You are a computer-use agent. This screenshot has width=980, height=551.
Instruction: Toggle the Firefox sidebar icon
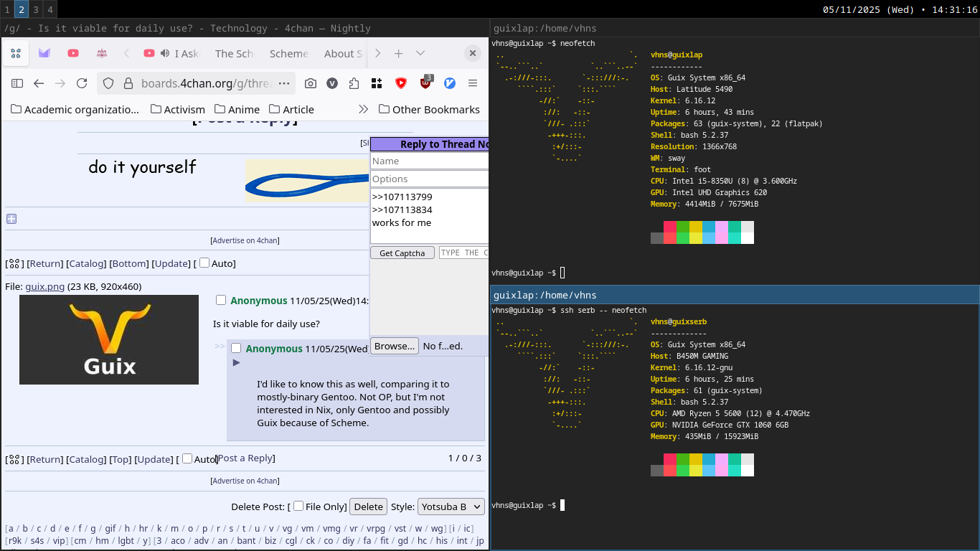(17, 83)
